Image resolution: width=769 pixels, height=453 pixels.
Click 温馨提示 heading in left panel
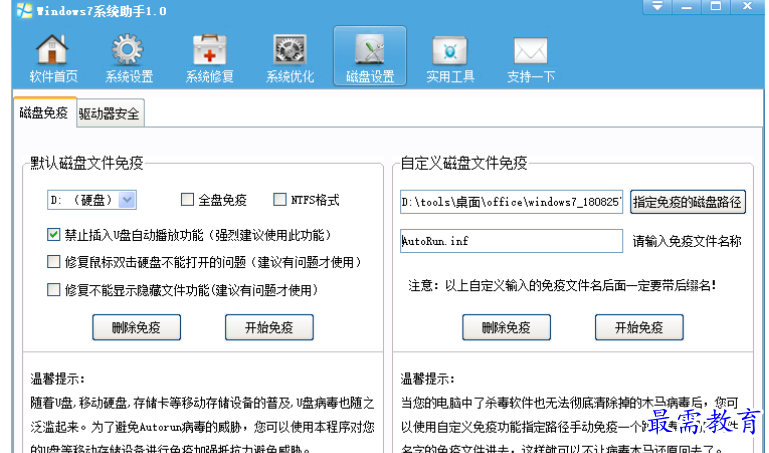pos(57,378)
